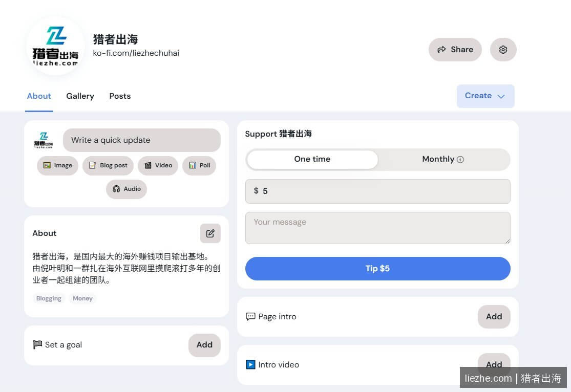Open settings via the gear icon
The width and height of the screenshot is (571, 392).
coord(503,50)
